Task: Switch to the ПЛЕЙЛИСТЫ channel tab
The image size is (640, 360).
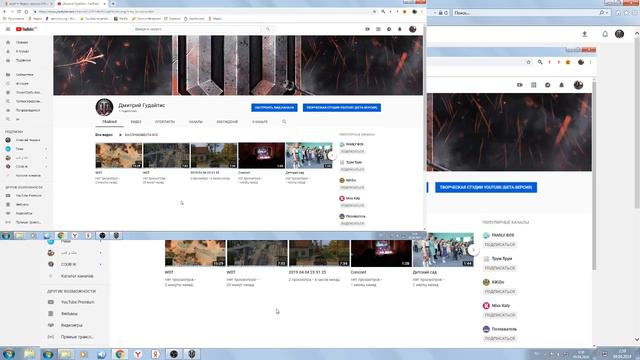Action: coord(165,122)
